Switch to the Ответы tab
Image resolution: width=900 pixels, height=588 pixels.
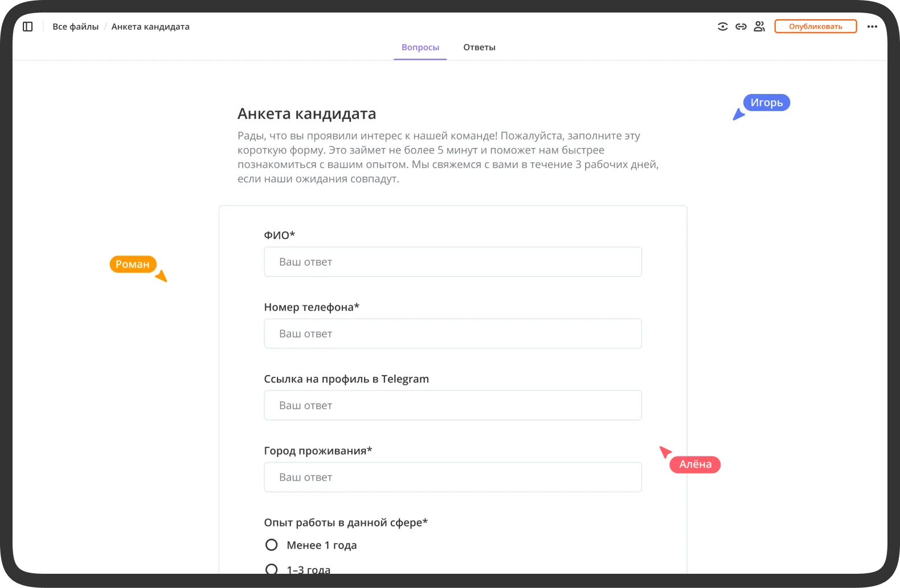click(x=479, y=48)
